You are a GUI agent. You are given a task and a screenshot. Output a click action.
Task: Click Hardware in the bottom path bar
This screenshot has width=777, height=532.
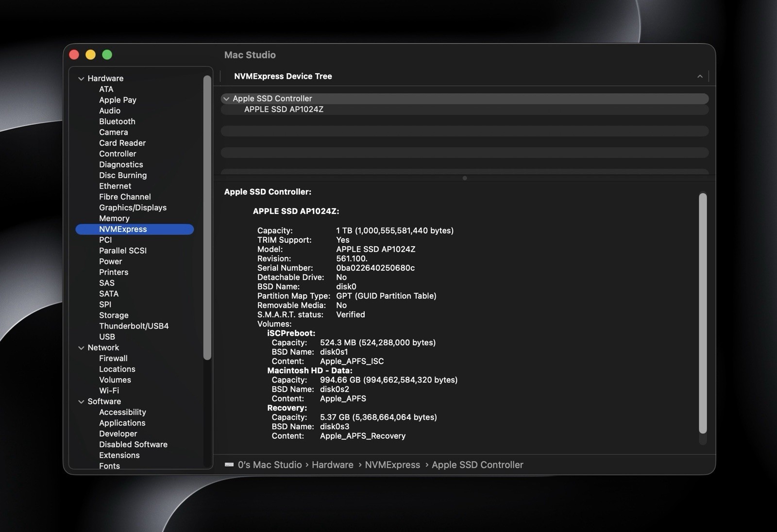pyautogui.click(x=333, y=465)
